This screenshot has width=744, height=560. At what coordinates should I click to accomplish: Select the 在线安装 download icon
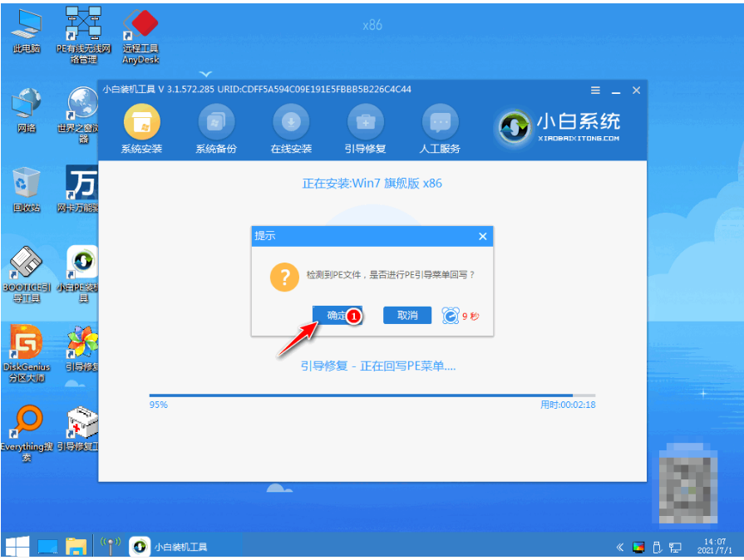point(291,124)
